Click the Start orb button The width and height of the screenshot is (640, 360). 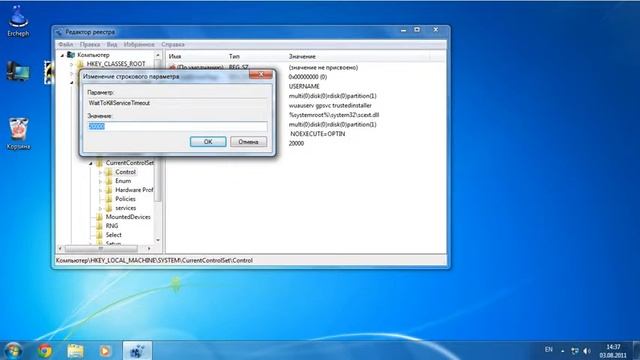click(13, 351)
